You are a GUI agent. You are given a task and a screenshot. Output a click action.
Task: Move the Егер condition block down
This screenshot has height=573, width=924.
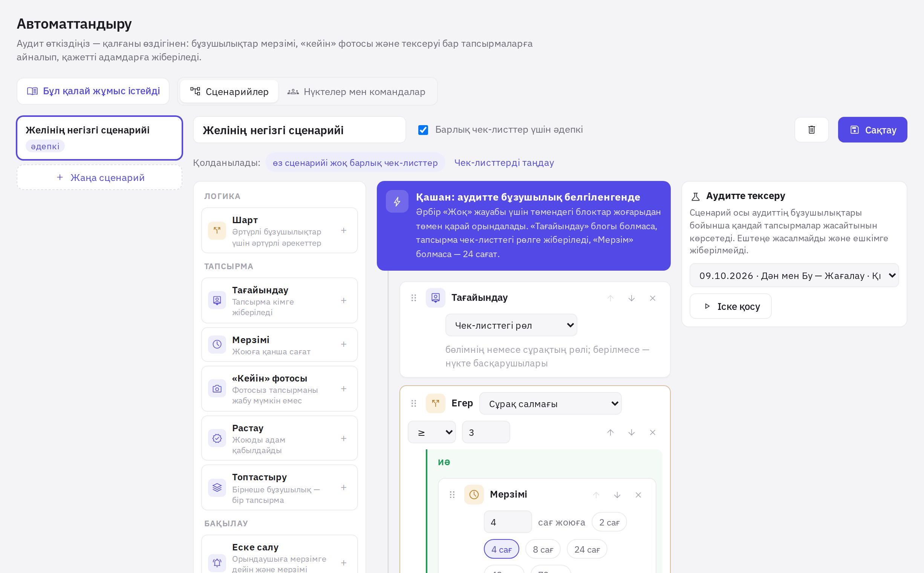pyautogui.click(x=631, y=432)
